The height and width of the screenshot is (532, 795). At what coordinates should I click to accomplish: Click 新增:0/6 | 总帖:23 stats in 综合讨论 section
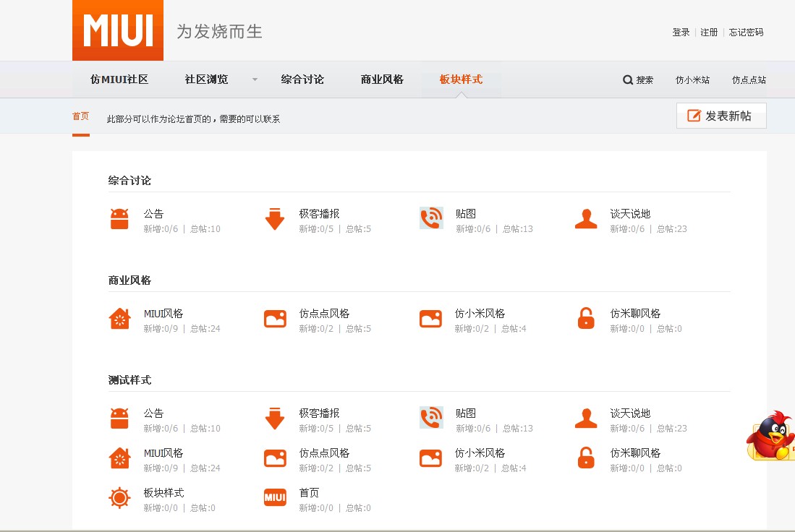point(648,229)
